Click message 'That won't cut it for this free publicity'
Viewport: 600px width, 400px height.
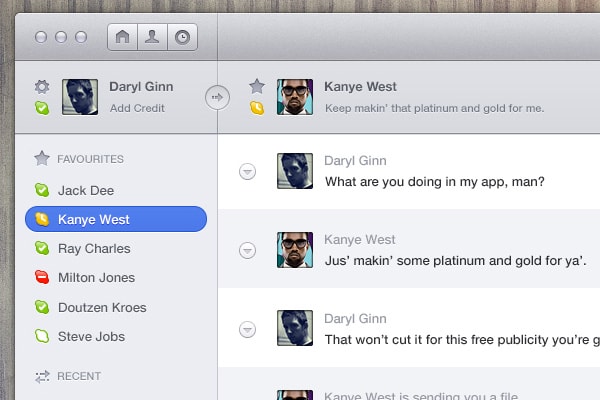point(462,340)
